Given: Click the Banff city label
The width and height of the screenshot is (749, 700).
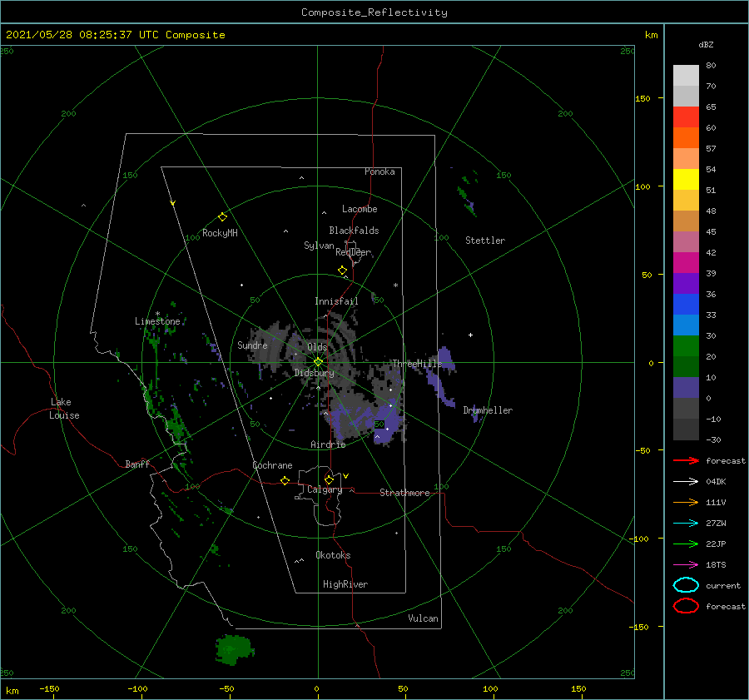Looking at the screenshot, I should point(137,464).
